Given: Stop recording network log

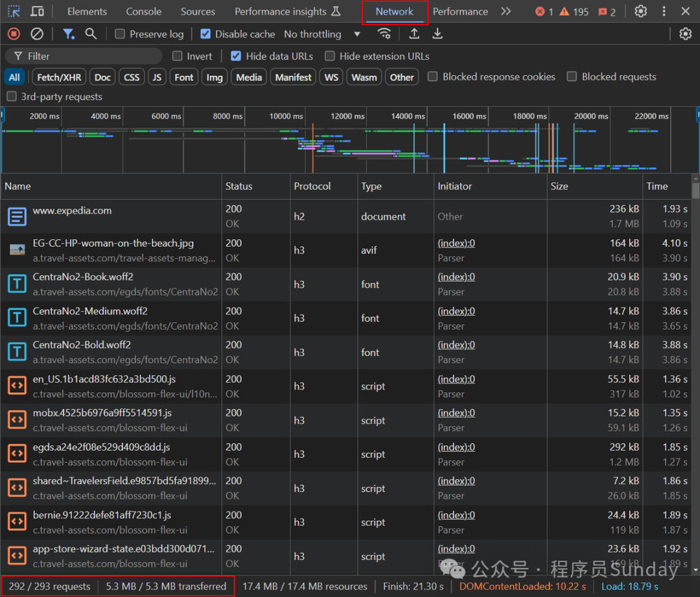Looking at the screenshot, I should (14, 34).
